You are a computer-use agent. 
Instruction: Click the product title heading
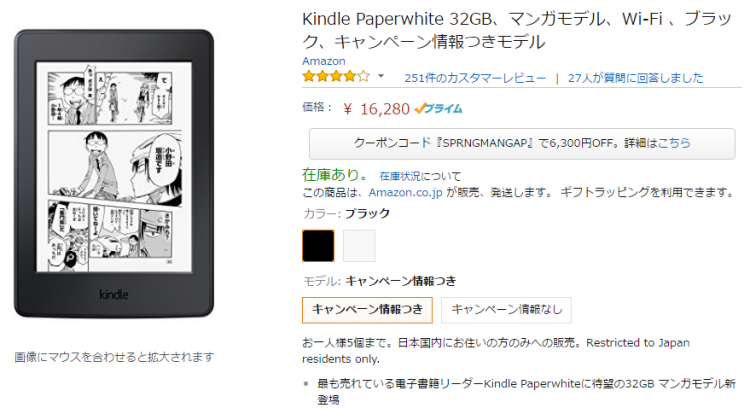[x=517, y=30]
